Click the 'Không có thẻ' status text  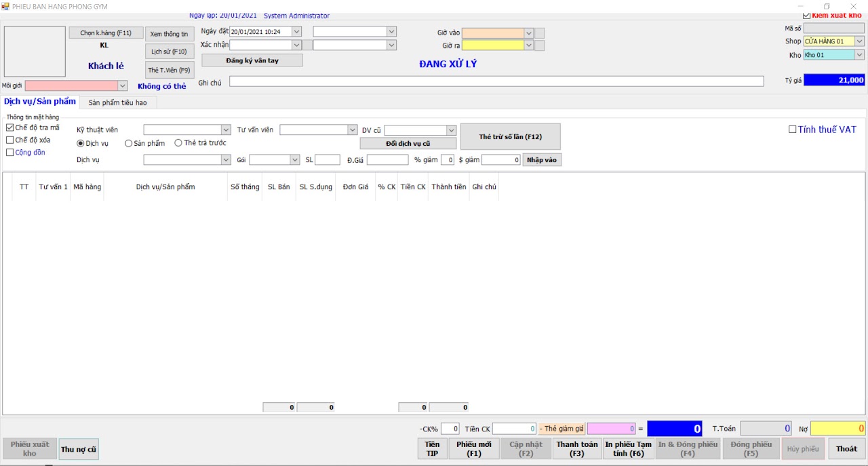(x=162, y=86)
